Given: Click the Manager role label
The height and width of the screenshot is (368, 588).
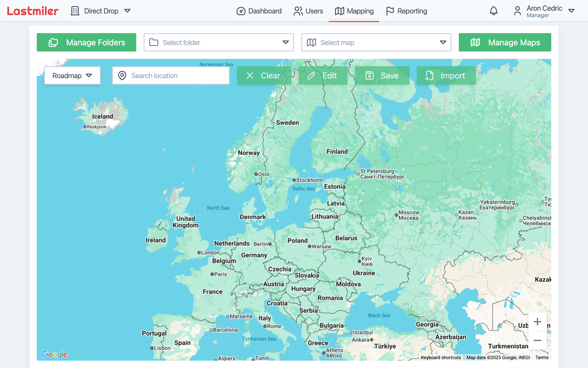Looking at the screenshot, I should coord(538,15).
